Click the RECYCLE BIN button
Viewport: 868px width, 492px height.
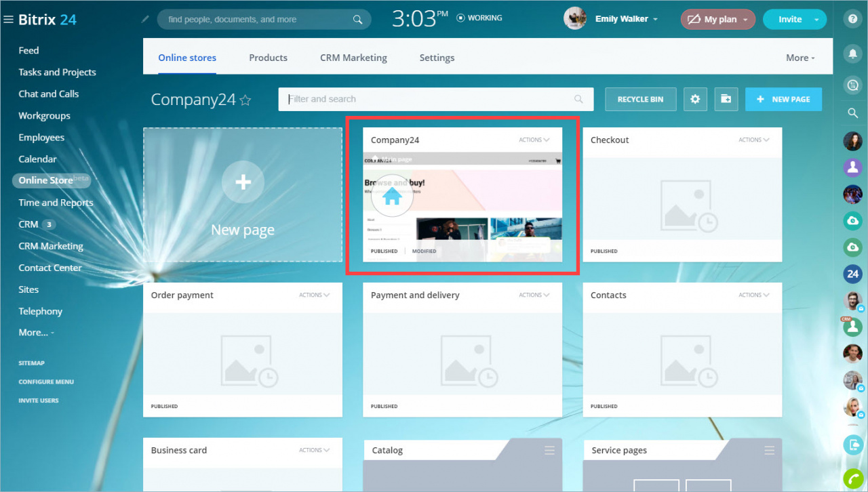[640, 99]
